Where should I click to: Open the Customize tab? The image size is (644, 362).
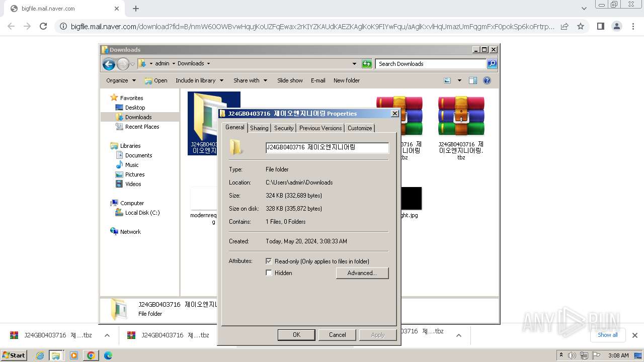click(360, 128)
